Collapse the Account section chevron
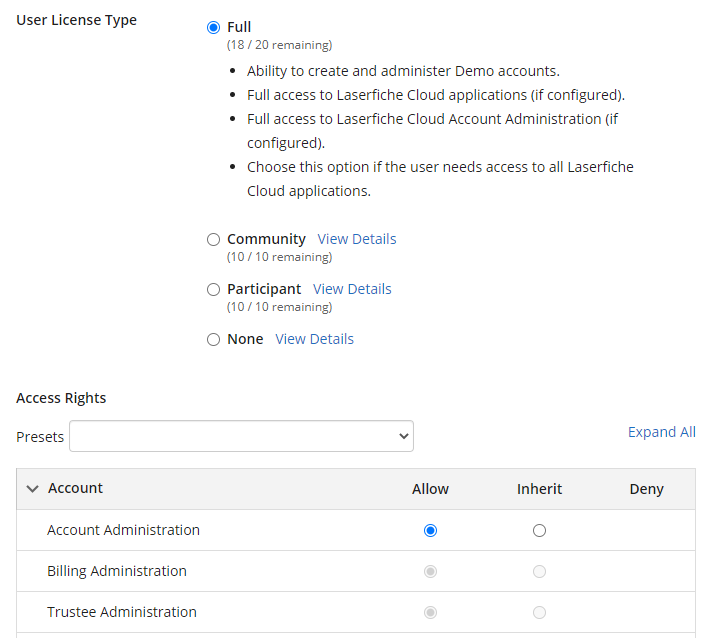717x638 pixels. (32, 488)
